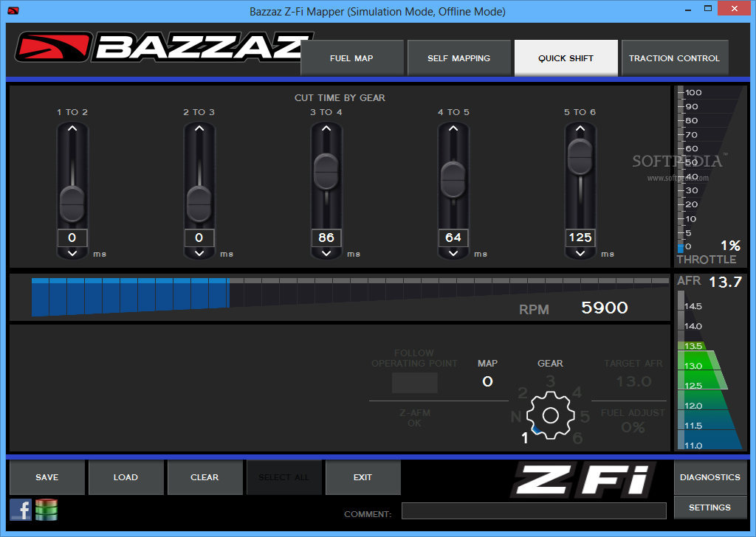This screenshot has width=756, height=537.
Task: Click the 5 TO 6 value box showing 125
Action: [580, 238]
